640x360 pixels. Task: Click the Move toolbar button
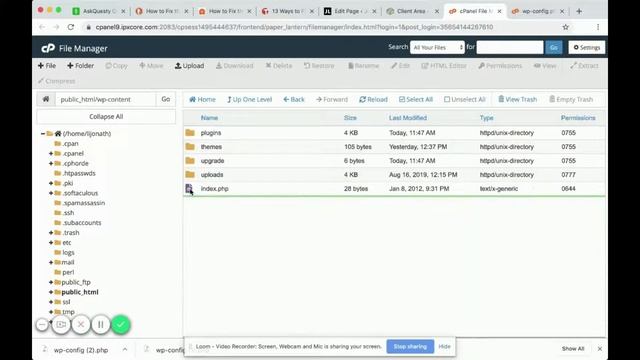click(151, 66)
